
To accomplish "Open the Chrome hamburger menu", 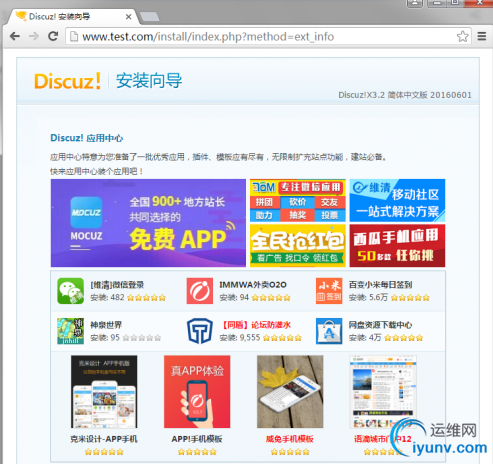I will coord(482,36).
